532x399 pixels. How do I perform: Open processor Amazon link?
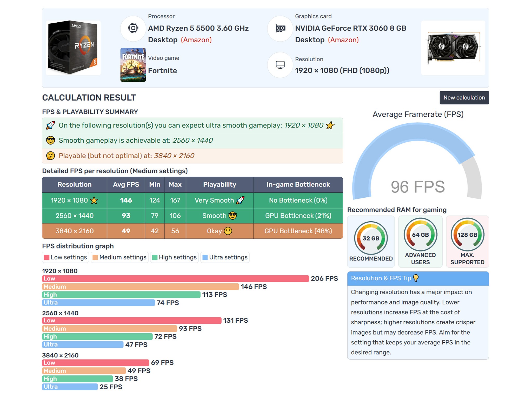coord(196,40)
